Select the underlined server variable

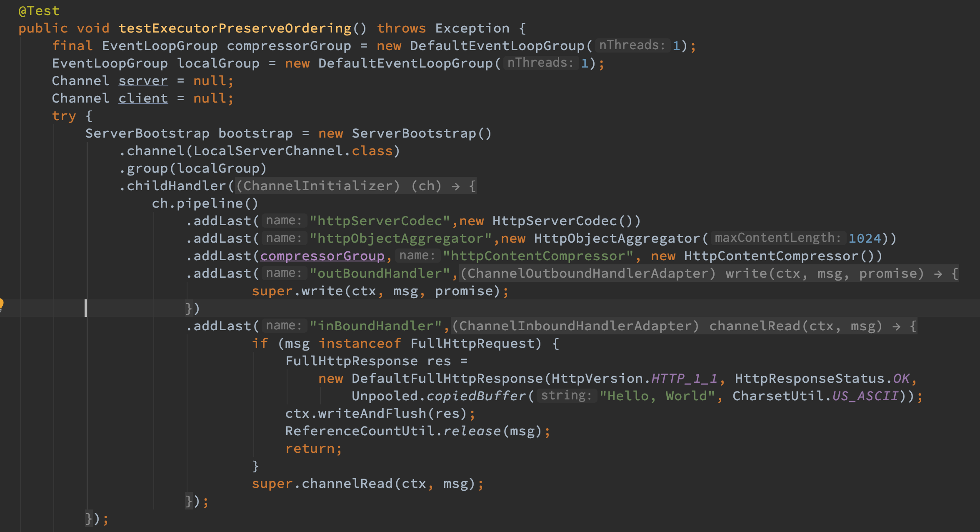coord(143,80)
